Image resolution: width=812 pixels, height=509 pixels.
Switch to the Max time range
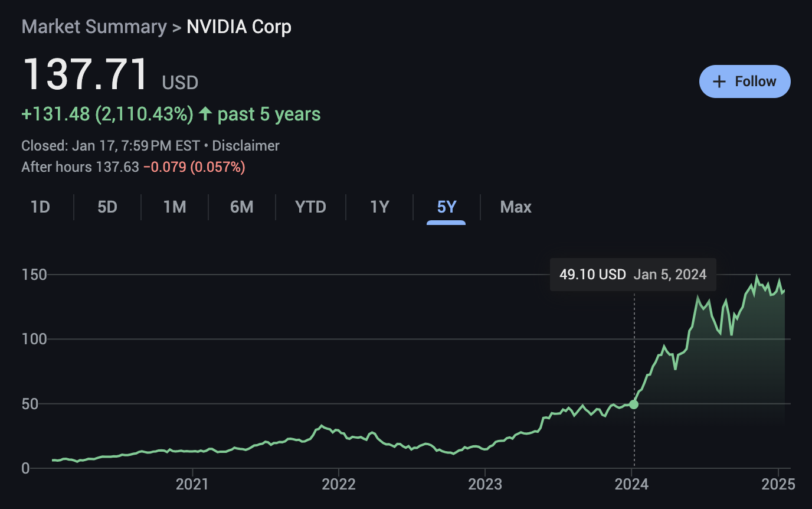(x=516, y=207)
